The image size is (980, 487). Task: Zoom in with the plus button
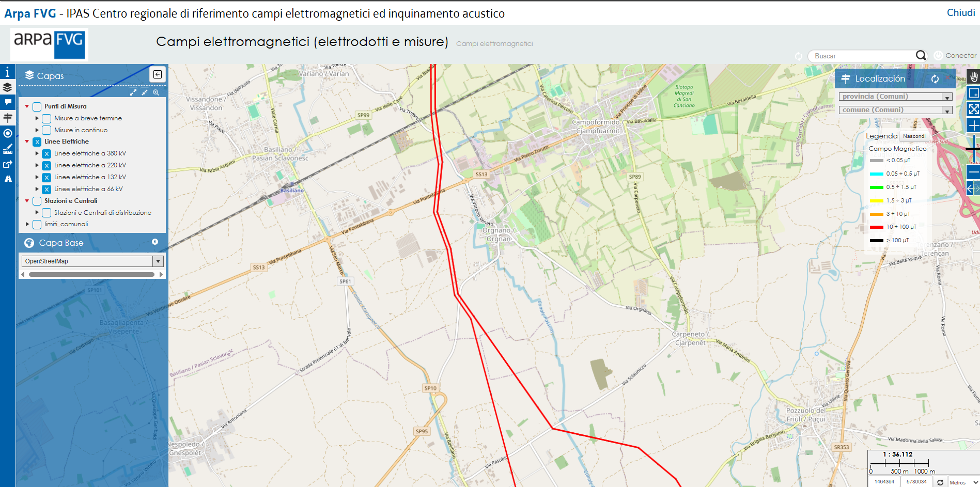(973, 125)
